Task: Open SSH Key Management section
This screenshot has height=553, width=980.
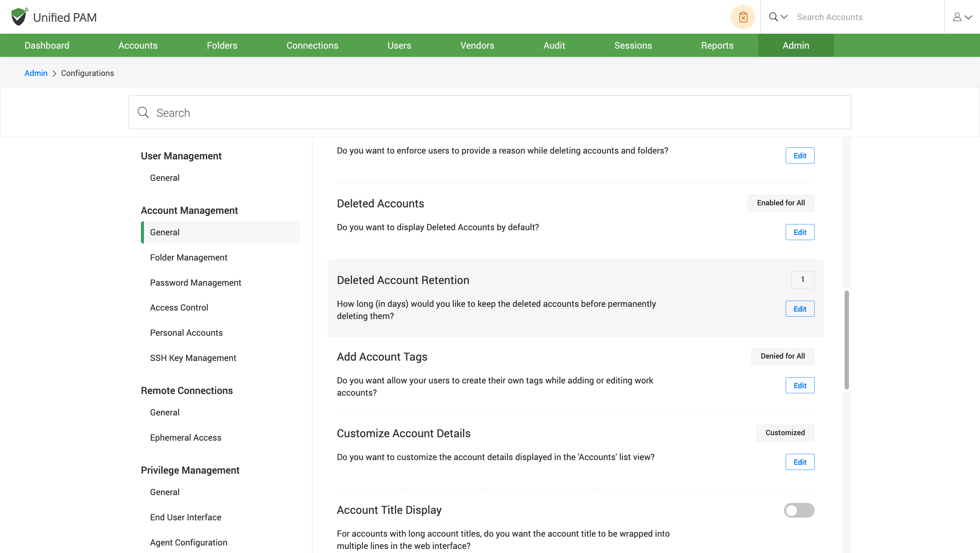Action: [193, 358]
